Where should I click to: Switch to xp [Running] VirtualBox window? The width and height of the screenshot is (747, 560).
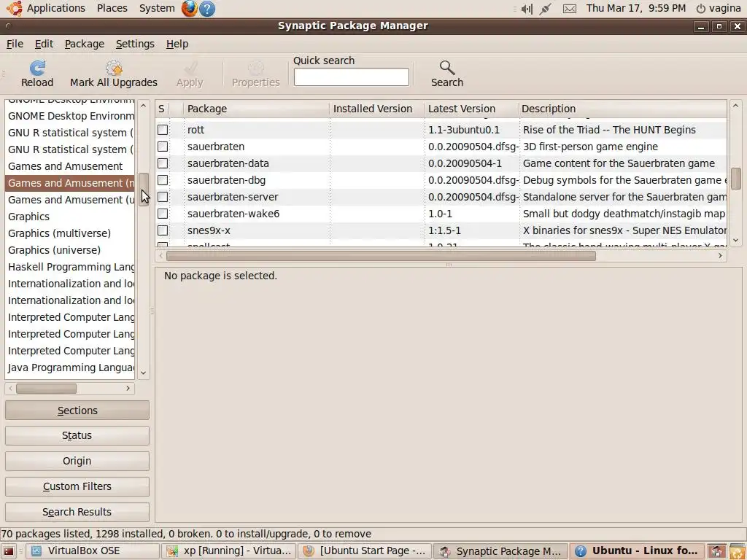pyautogui.click(x=228, y=551)
